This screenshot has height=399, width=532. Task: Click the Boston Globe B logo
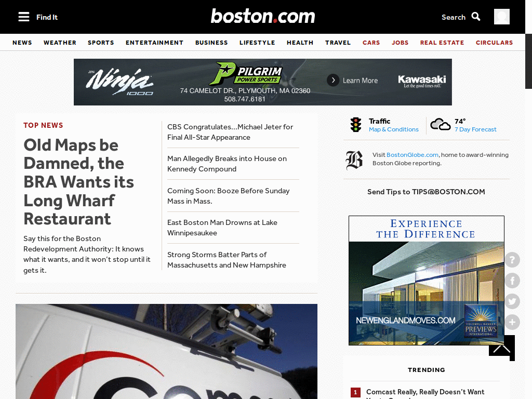354,160
